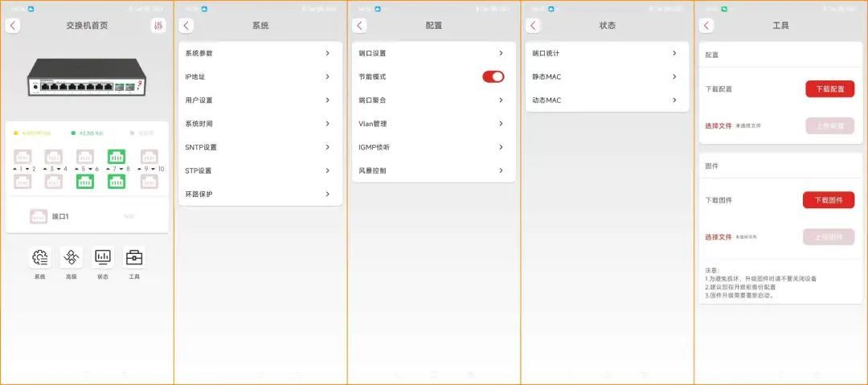Go back from the 工具 screen
This screenshot has width=868, height=385.
706,26
